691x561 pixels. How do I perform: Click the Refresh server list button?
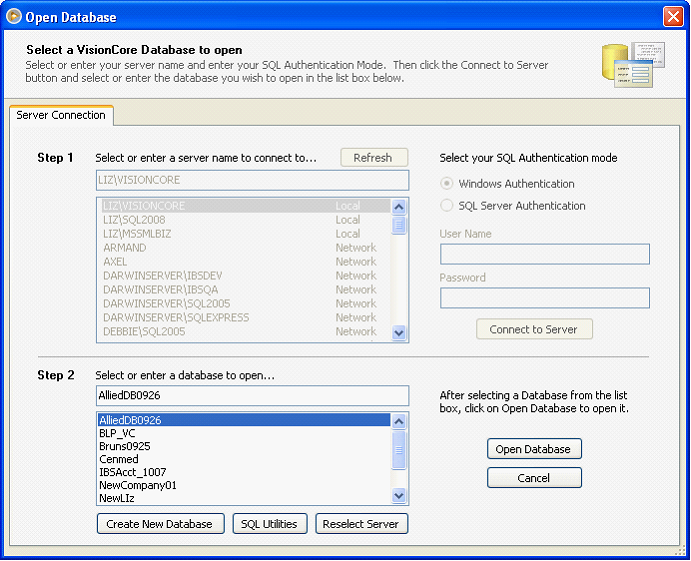pos(374,158)
